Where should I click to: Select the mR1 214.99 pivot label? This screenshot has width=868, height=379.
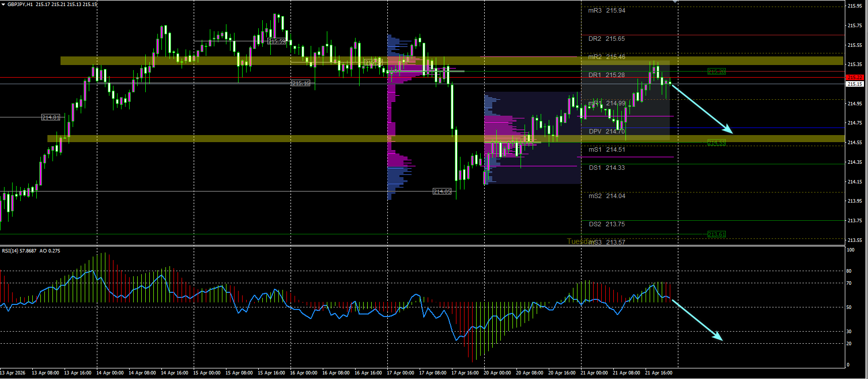coord(607,103)
